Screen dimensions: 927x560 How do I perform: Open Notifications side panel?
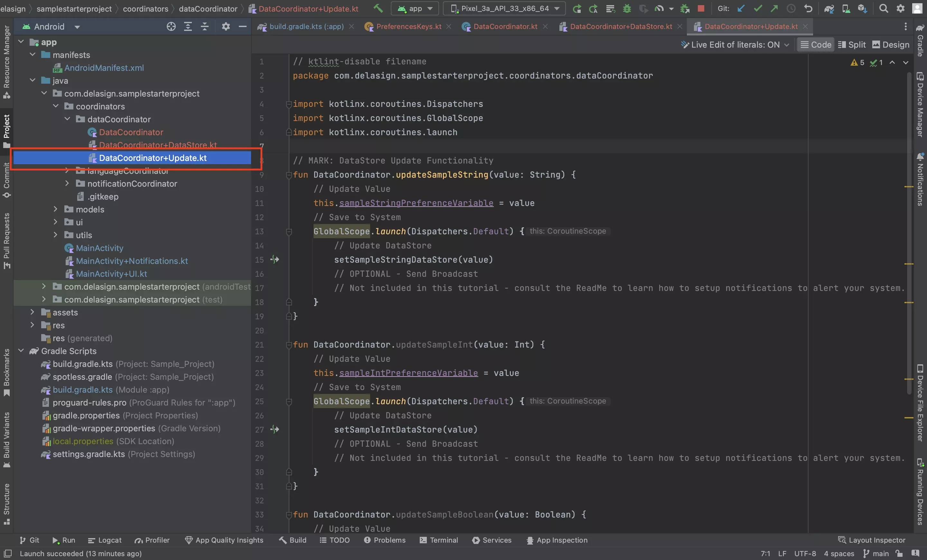click(920, 179)
